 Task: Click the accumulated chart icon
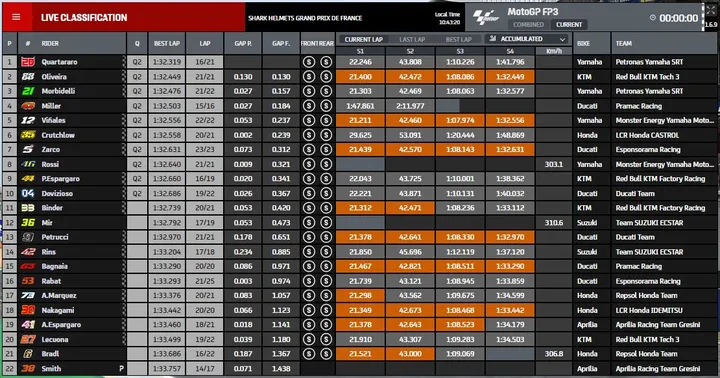493,39
